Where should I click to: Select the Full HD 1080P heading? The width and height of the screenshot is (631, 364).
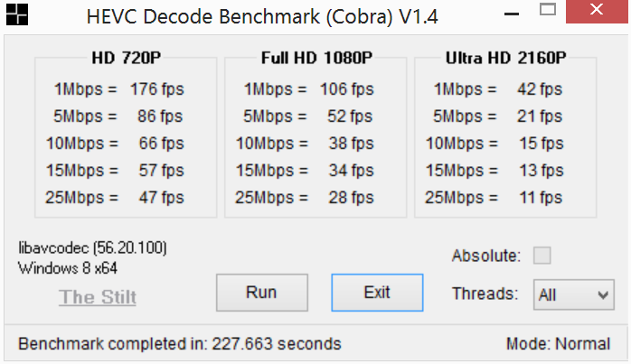[316, 59]
